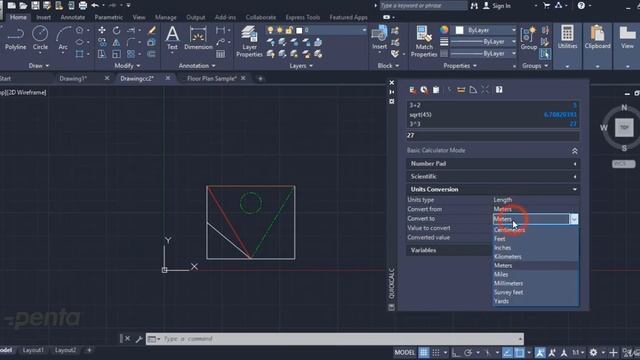Choose the Move tool in Modify panel

pos(102,30)
